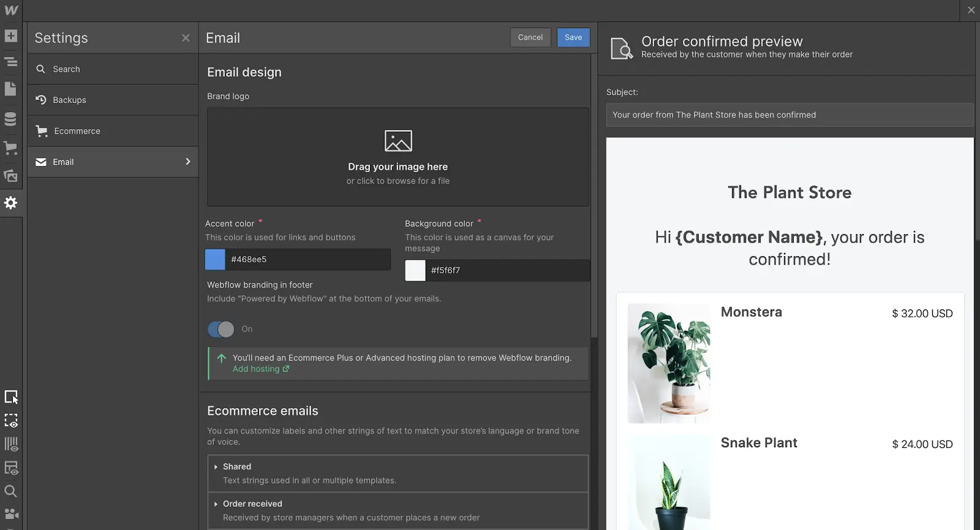This screenshot has width=980, height=530.
Task: Expand the Order received section
Action: click(x=398, y=510)
